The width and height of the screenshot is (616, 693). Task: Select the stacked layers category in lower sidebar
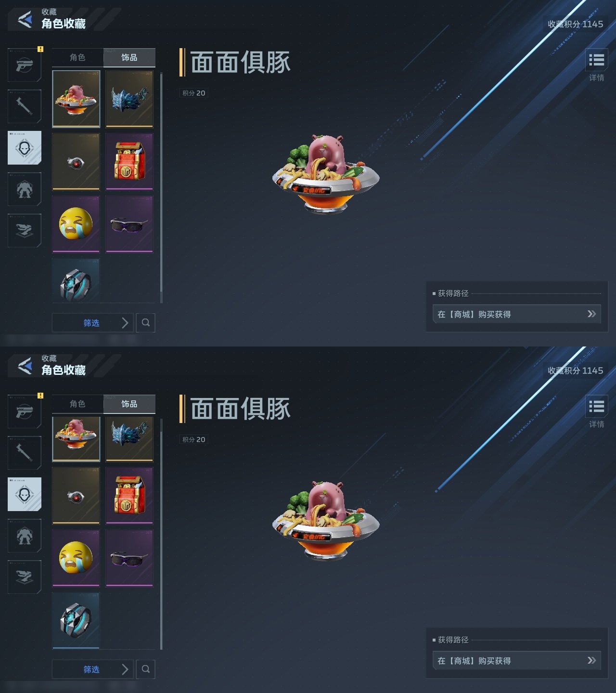(25, 577)
